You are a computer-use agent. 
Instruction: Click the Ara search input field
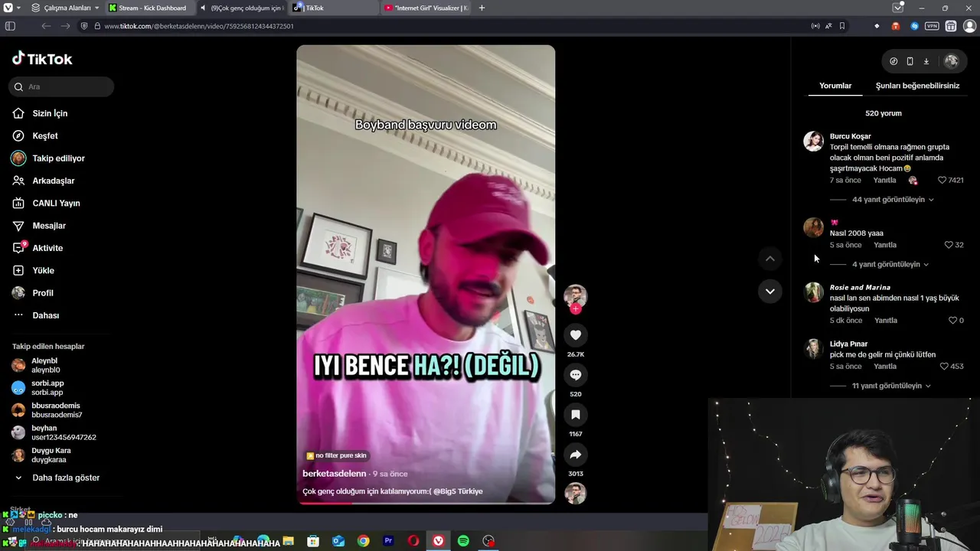62,86
